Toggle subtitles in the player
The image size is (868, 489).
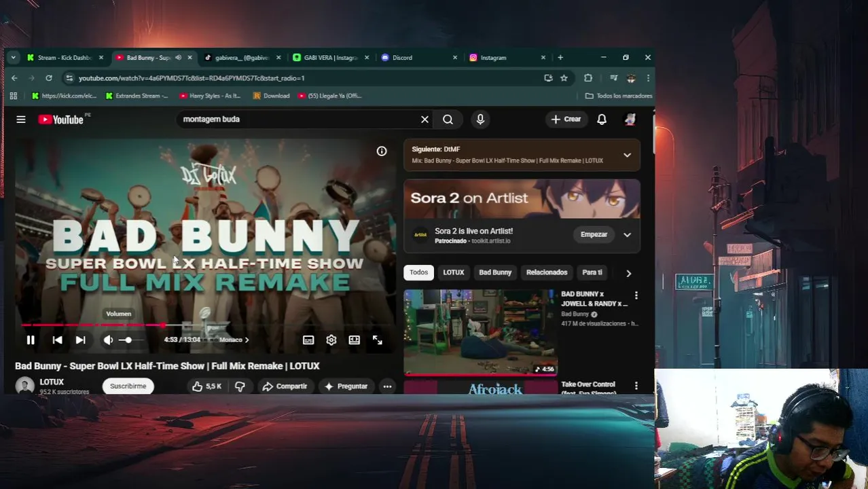308,340
